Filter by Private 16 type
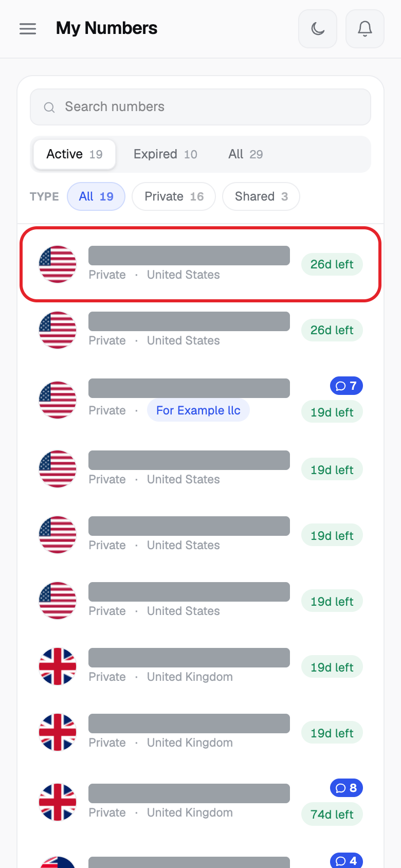Viewport: 401px width, 868px height. 174,196
